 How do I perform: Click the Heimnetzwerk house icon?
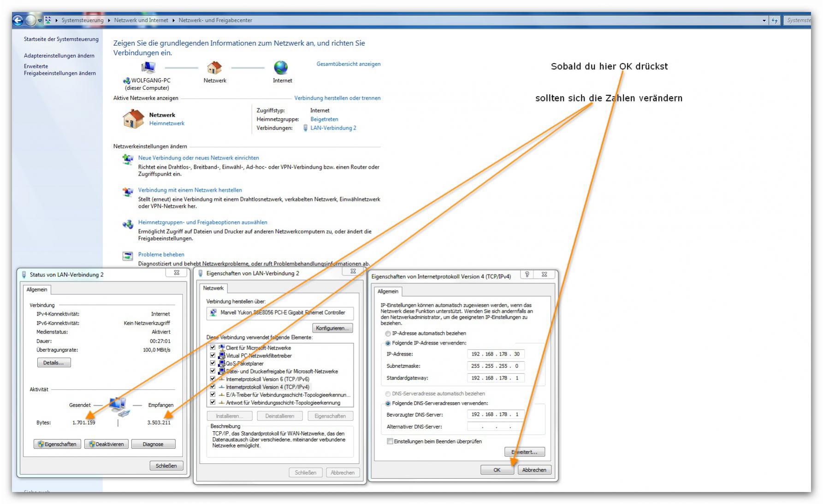(x=133, y=119)
